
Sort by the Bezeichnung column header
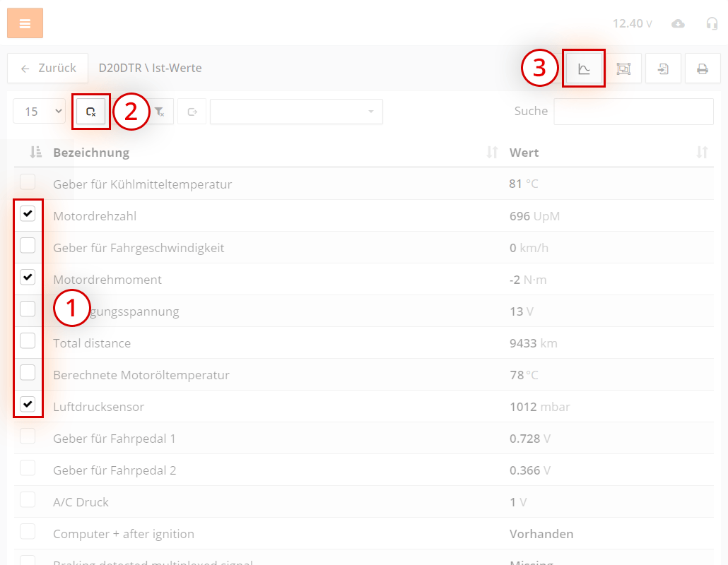pyautogui.click(x=91, y=153)
